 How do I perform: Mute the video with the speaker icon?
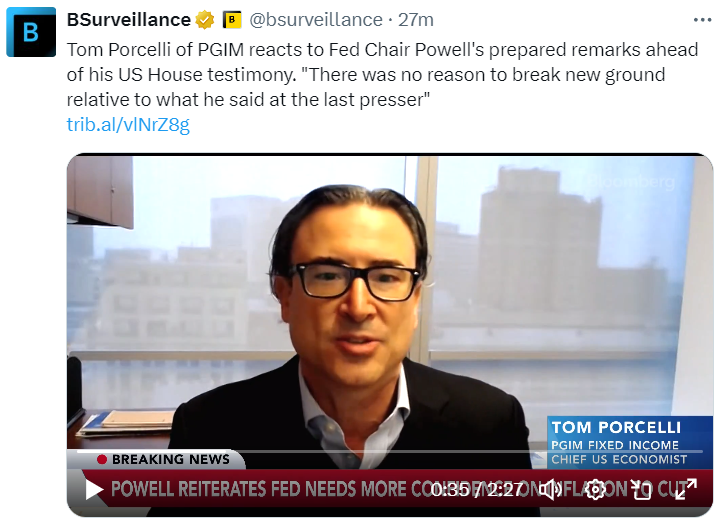click(551, 489)
